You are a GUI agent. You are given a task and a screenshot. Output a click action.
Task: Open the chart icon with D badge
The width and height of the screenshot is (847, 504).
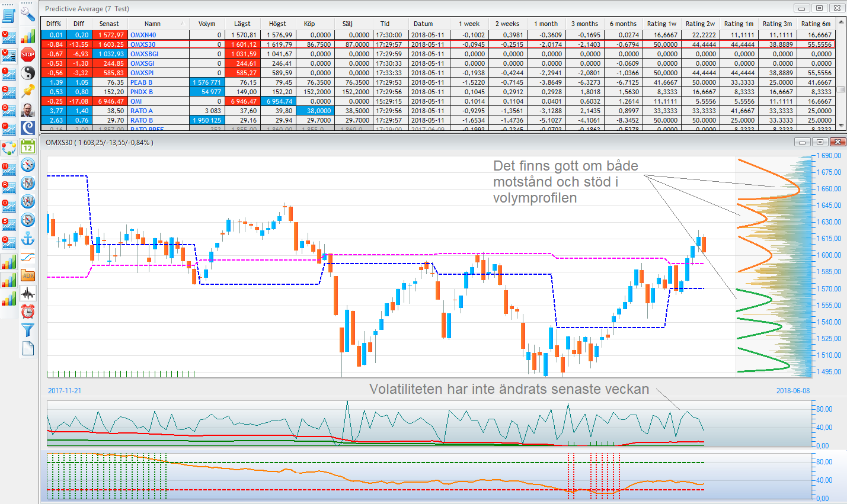(x=9, y=242)
